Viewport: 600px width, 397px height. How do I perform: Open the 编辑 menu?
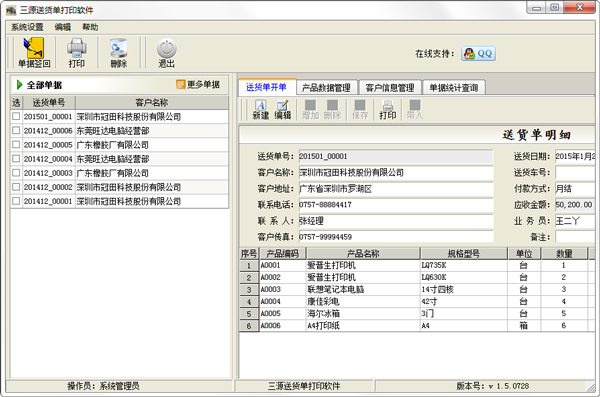pos(63,27)
